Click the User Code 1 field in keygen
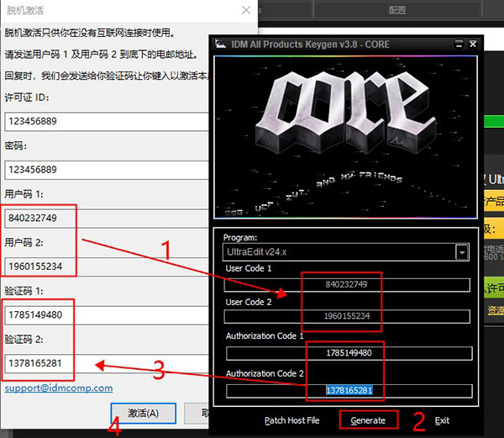 346,285
